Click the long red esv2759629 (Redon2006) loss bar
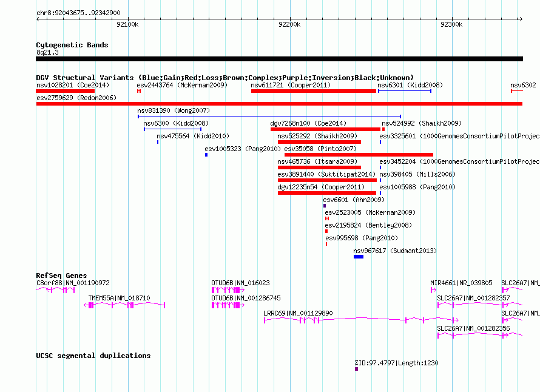This screenshot has height=392, width=540. [279, 104]
